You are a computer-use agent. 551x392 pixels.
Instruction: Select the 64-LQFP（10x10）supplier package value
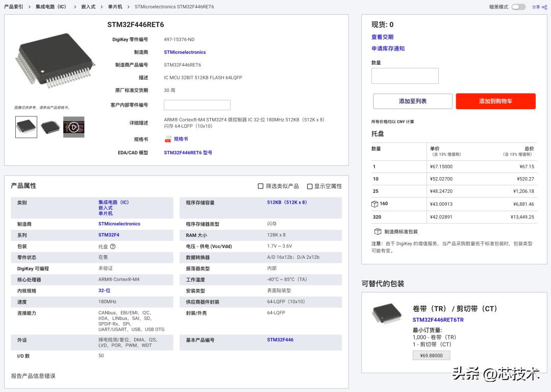pyautogui.click(x=286, y=302)
